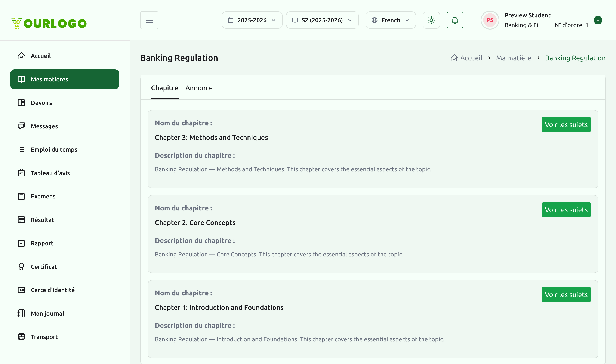The width and height of the screenshot is (616, 364).
Task: Click the Ma matière breadcrumb link
Action: (514, 58)
